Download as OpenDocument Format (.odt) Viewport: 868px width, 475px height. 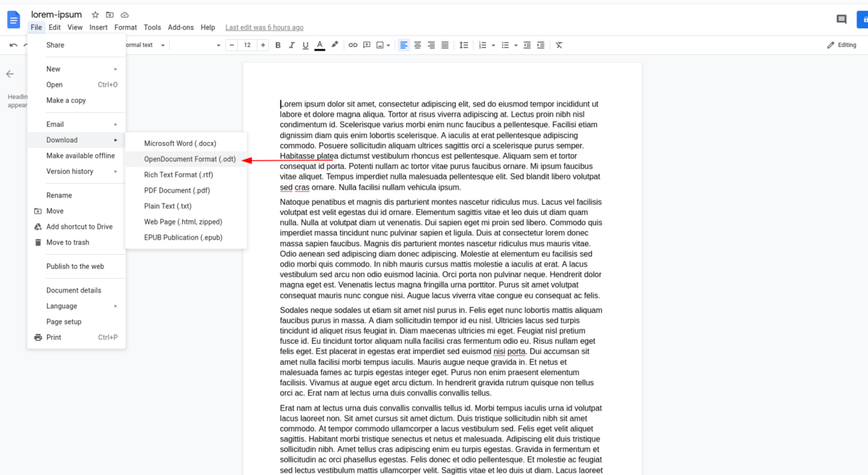coord(186,159)
